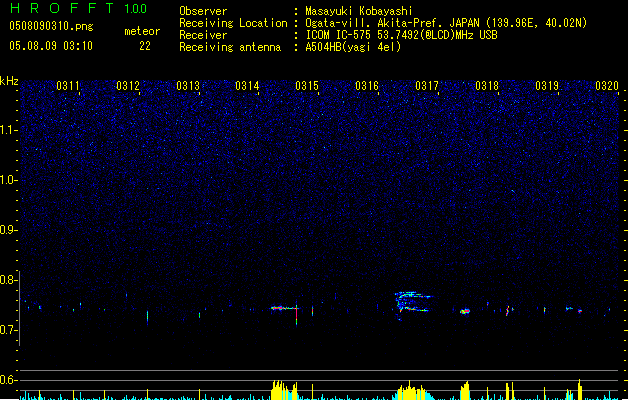Click the date stamp 05.08.09 03:10
The height and width of the screenshot is (400, 629).
(x=51, y=46)
